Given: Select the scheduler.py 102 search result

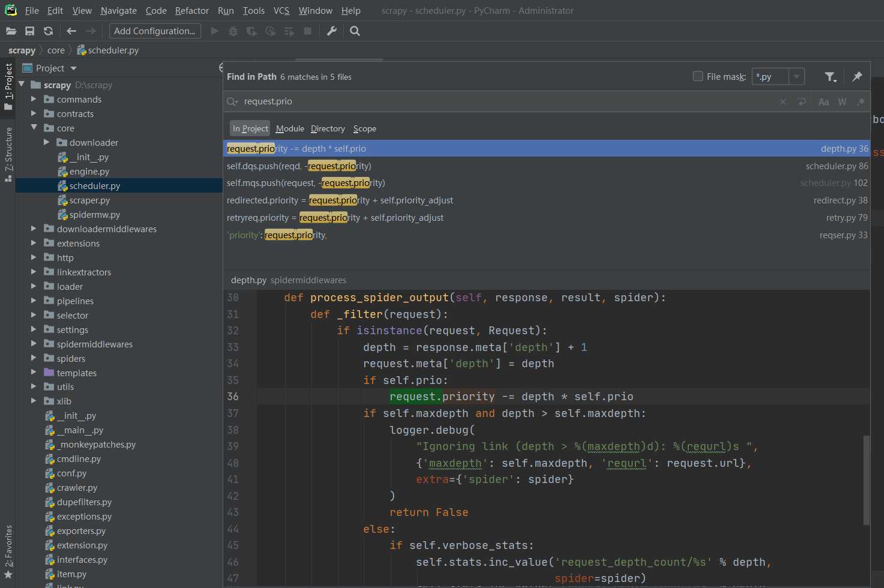Looking at the screenshot, I should coord(547,183).
